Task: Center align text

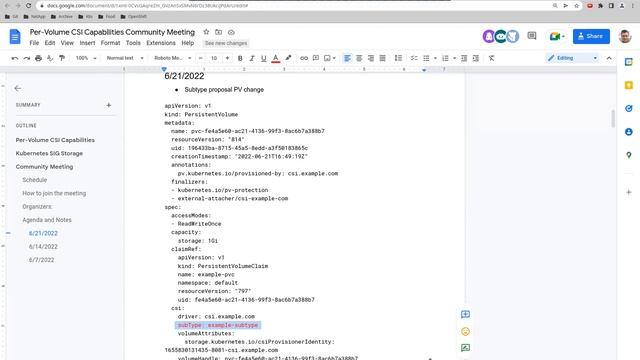Action: (359, 58)
